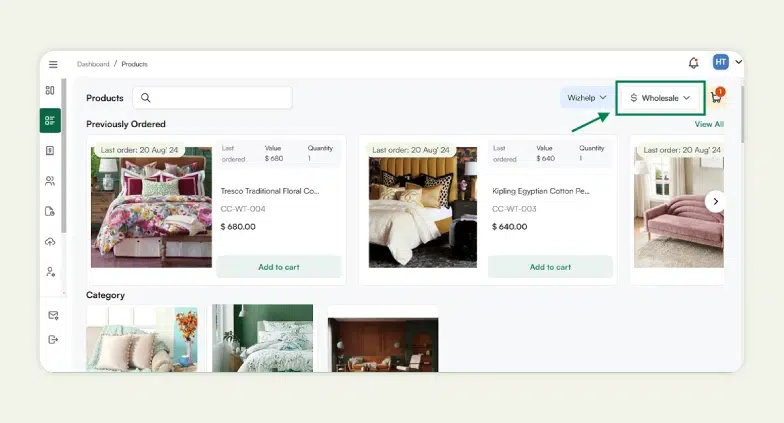Expand the Wizhelp dropdown
Viewport: 784px width, 423px height.
pos(587,98)
